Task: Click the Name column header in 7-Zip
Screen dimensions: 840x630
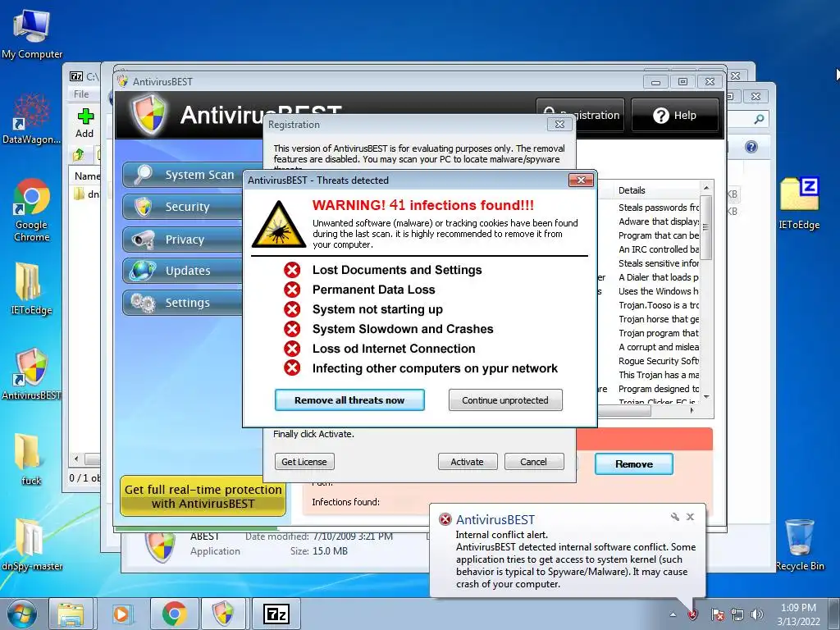Action: coord(87,176)
